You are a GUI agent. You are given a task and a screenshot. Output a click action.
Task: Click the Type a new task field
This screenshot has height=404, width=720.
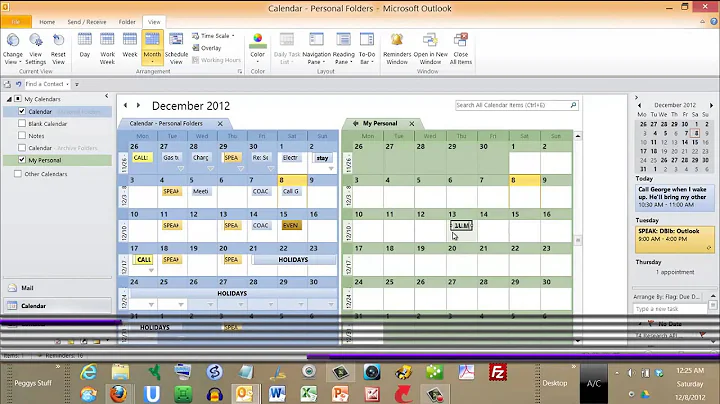point(670,309)
